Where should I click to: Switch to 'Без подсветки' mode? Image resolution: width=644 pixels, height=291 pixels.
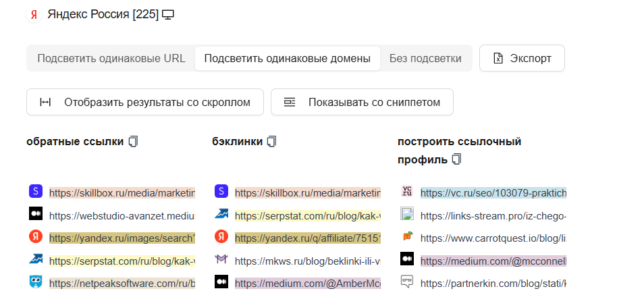(425, 58)
